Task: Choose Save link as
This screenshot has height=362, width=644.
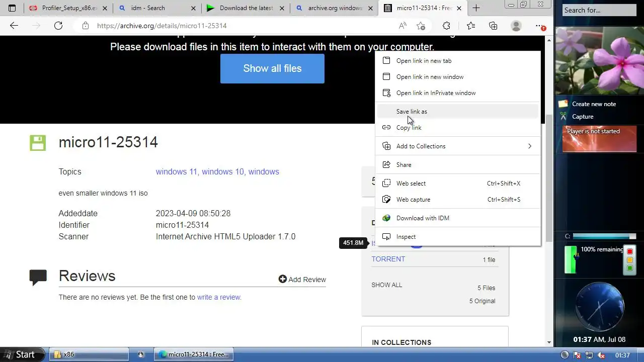Action: (x=458, y=112)
